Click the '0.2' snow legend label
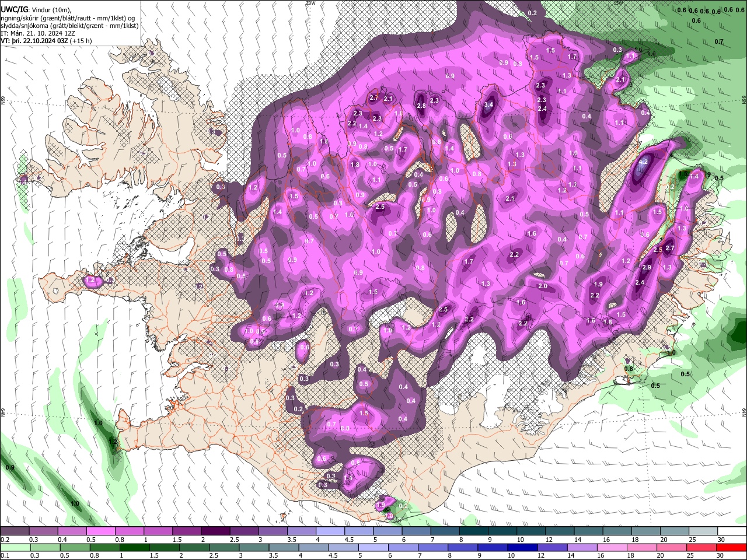747x560 pixels. tap(5, 540)
